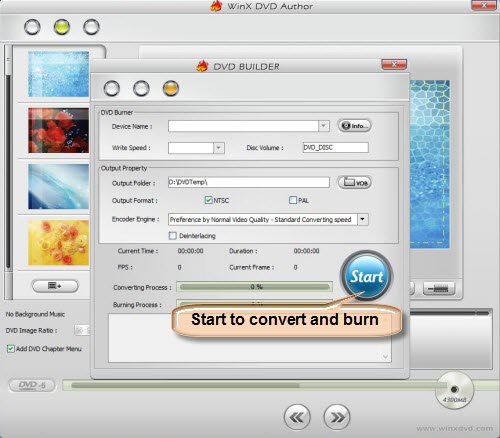Click the second step circle in DVD Builder
The image size is (500, 438).
(x=141, y=88)
